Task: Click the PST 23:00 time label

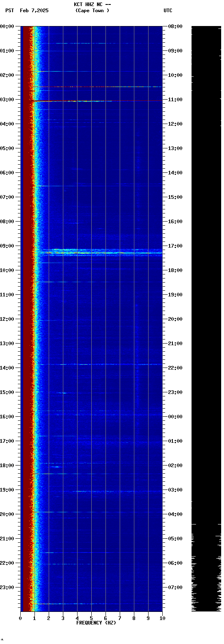Action: [x=7, y=587]
